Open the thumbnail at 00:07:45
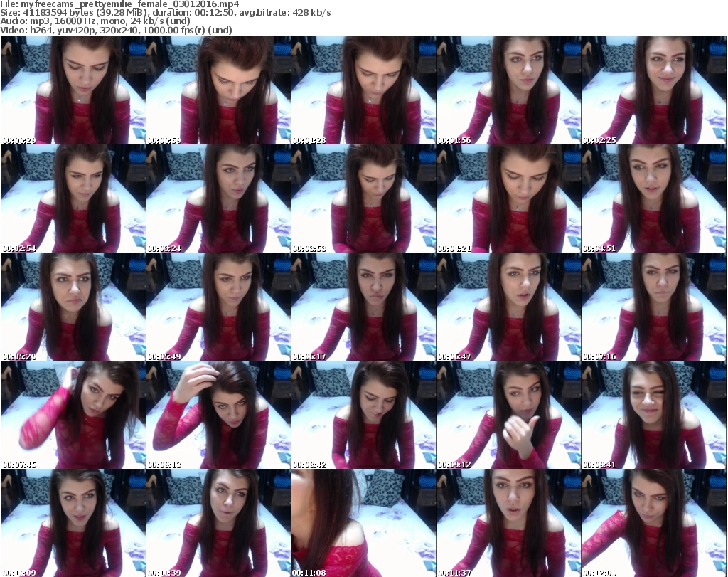Screen dimensions: 728x577 coord(73,415)
